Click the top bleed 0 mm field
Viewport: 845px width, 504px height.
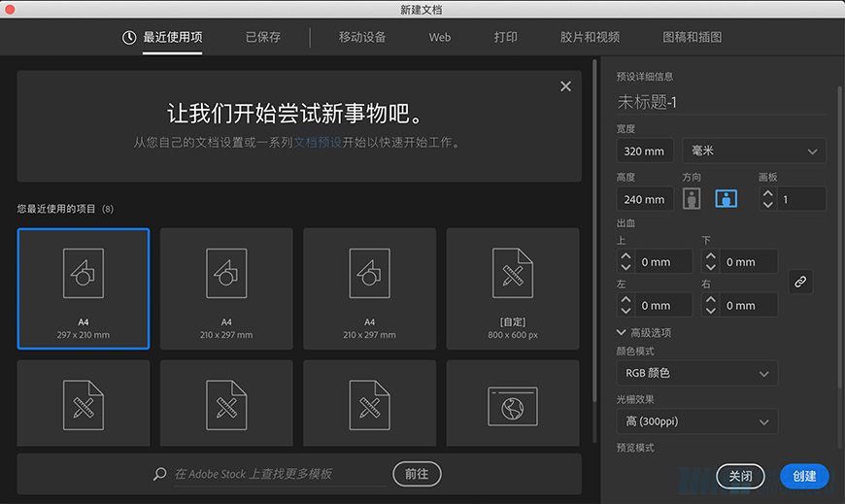tap(664, 262)
